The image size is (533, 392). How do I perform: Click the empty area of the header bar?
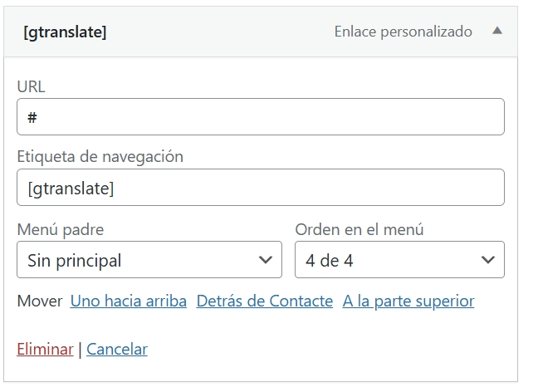click(x=216, y=32)
